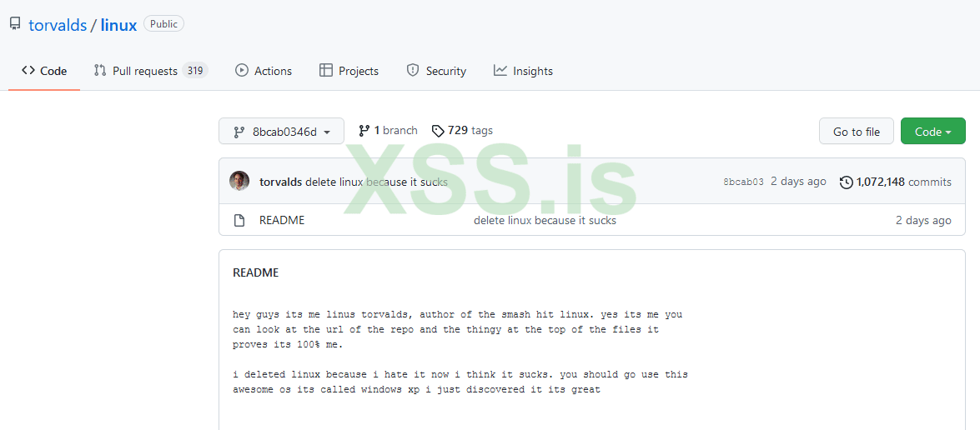The image size is (980, 430).
Task: Open the linux repository name link
Action: pos(118,26)
